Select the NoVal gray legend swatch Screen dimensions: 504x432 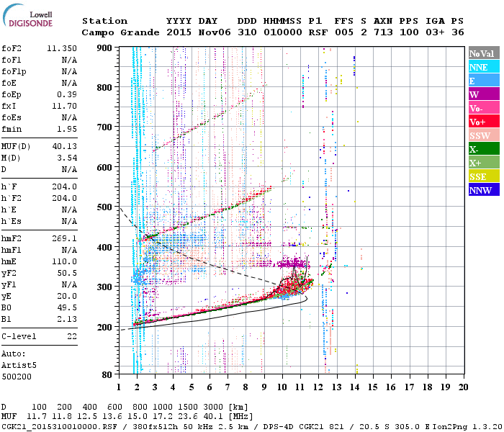point(484,53)
